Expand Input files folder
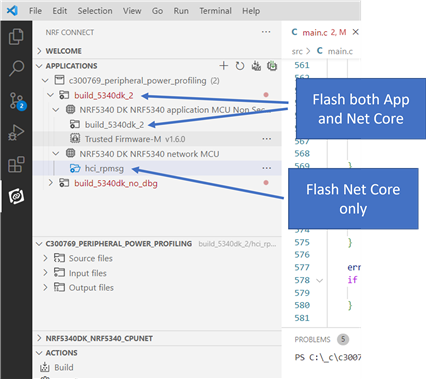 [x=45, y=273]
